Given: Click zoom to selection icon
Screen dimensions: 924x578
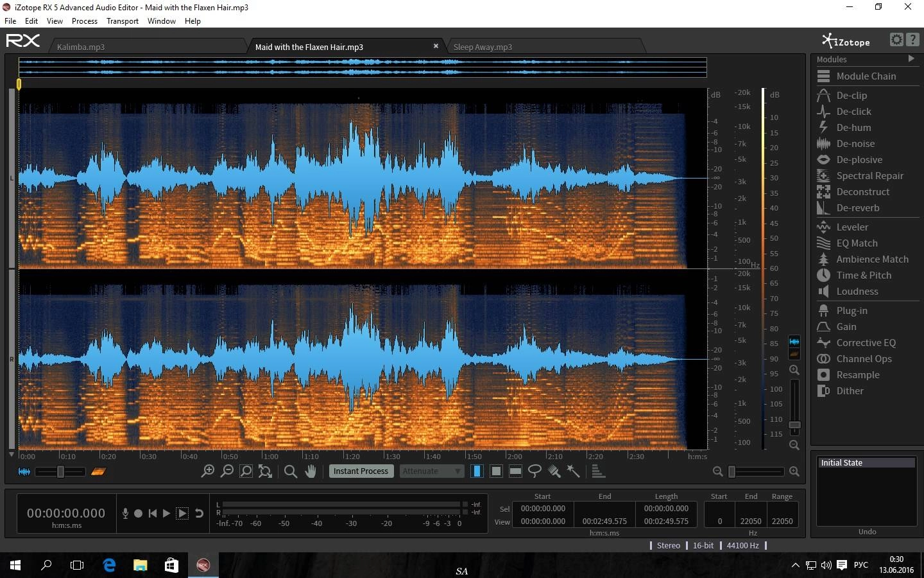Looking at the screenshot, I should 246,471.
